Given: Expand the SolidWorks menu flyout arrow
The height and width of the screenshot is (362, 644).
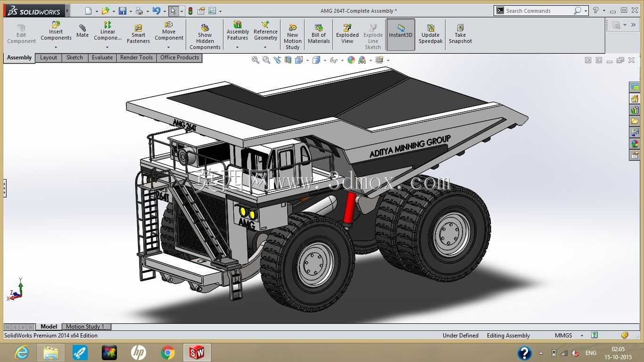Looking at the screenshot, I should pyautogui.click(x=68, y=10).
